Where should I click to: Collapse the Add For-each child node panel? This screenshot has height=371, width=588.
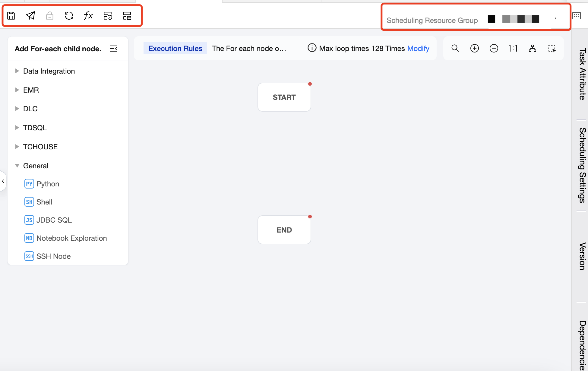pyautogui.click(x=114, y=49)
